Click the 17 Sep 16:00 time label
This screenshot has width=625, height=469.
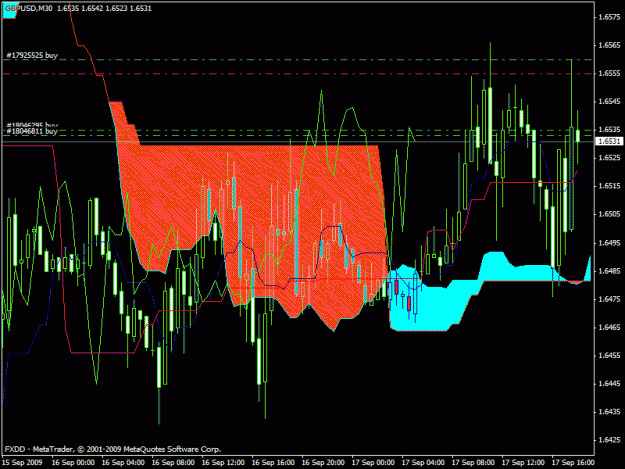573,463
